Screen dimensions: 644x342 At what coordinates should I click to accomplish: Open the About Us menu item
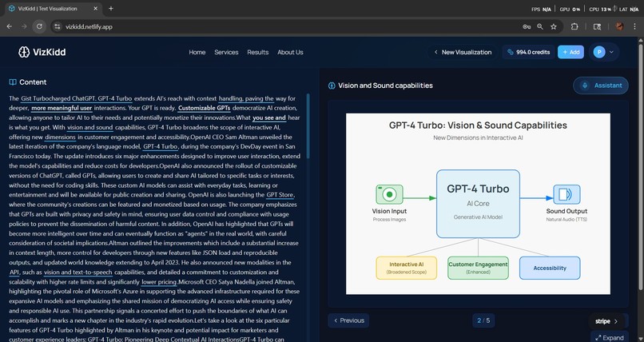(x=290, y=52)
